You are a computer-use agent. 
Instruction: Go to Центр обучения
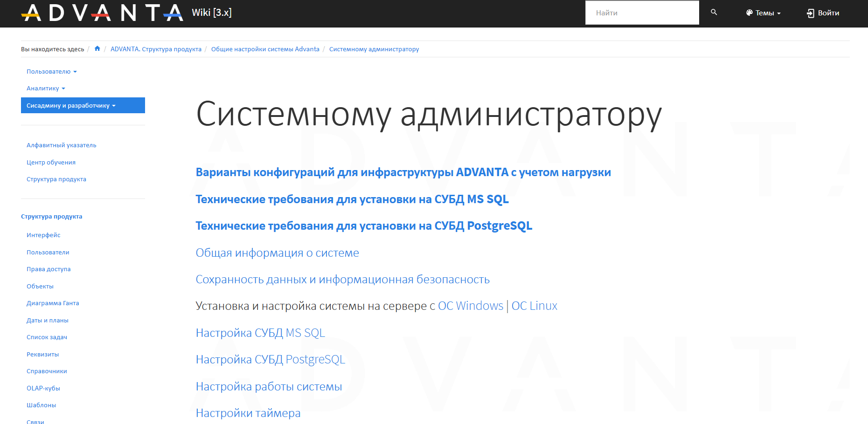pos(51,163)
